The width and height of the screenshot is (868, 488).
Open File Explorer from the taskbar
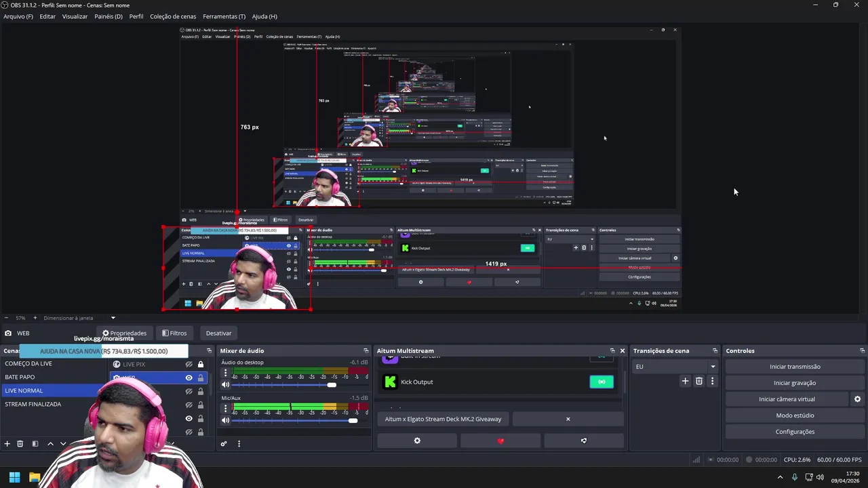(35, 477)
